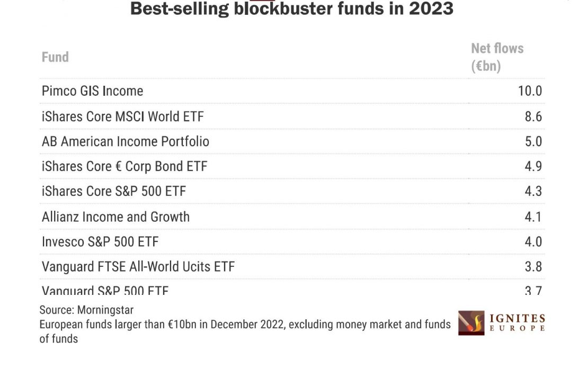The height and width of the screenshot is (369, 588).
Task: Click the Net flows (€bn) column header
Action: [497, 57]
